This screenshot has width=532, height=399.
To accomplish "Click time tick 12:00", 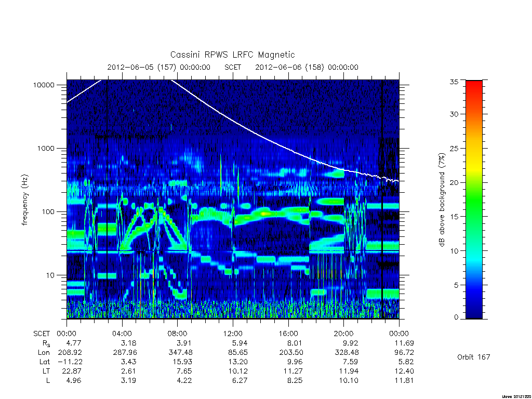I will click(233, 334).
